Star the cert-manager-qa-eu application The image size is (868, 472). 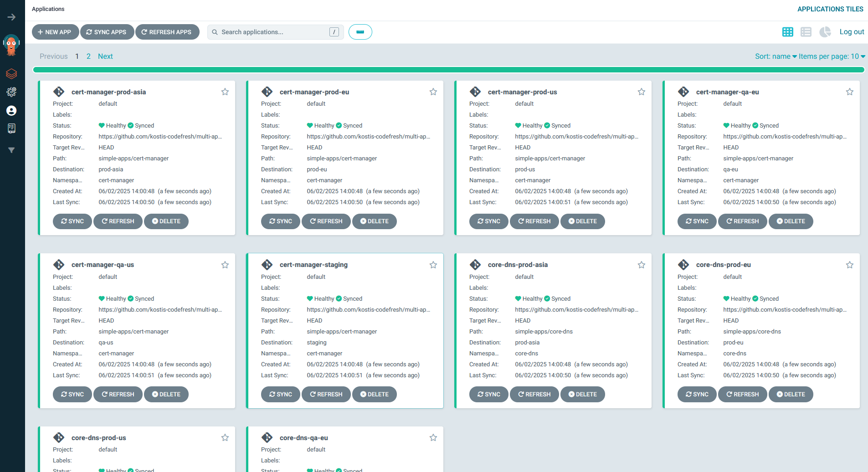click(849, 92)
